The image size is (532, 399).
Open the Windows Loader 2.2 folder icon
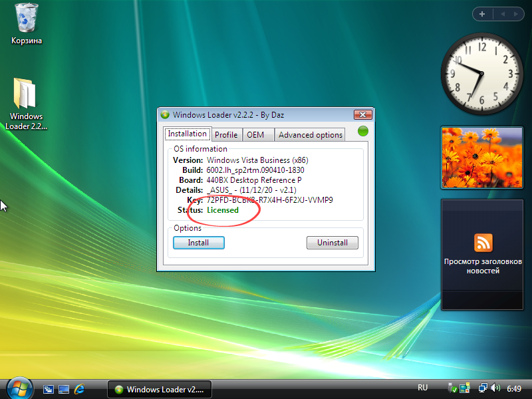(26, 104)
